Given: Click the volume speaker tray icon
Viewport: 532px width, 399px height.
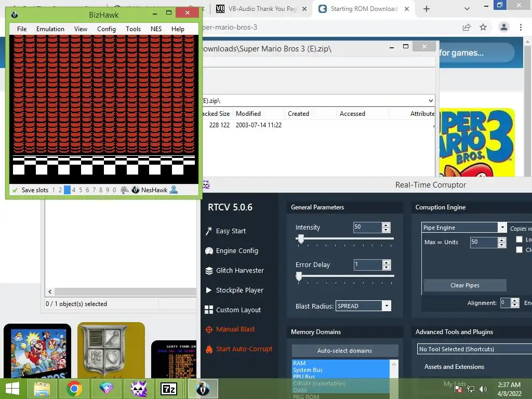Looking at the screenshot, I should pyautogui.click(x=483, y=389).
